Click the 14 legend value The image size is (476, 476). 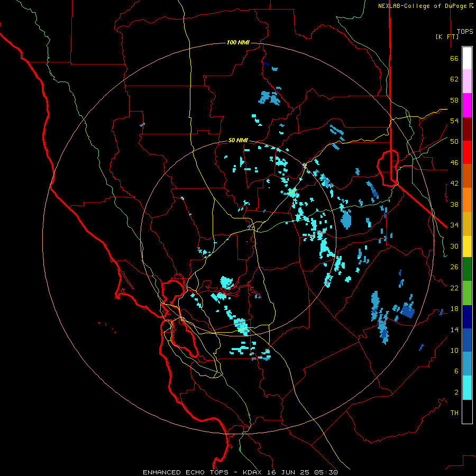[454, 330]
